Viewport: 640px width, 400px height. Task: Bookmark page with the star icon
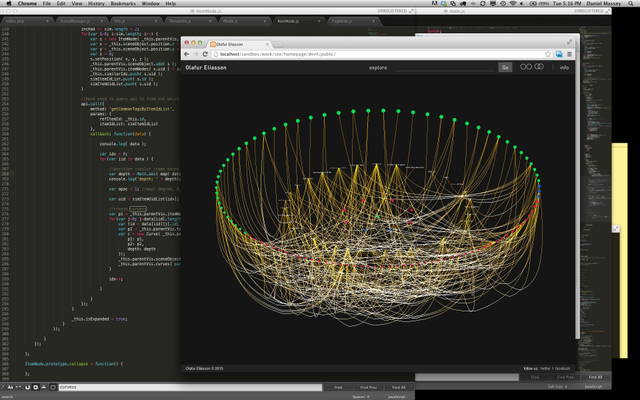click(x=548, y=54)
